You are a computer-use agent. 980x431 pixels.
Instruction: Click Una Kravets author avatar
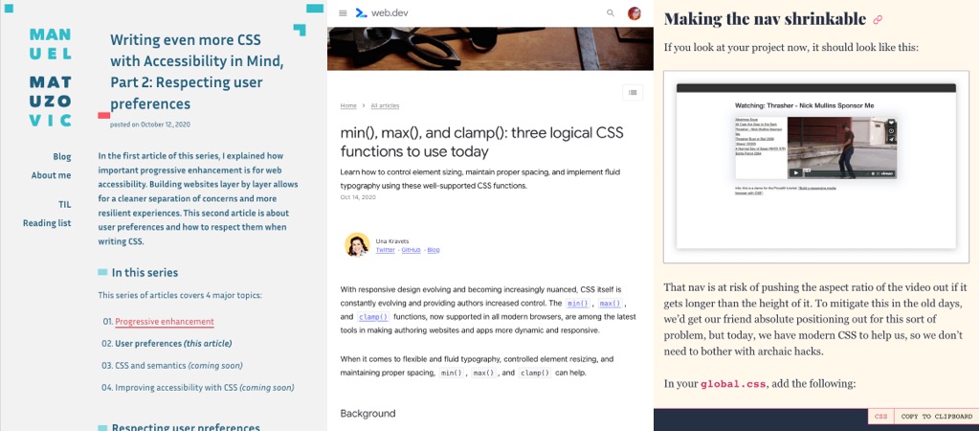[357, 245]
